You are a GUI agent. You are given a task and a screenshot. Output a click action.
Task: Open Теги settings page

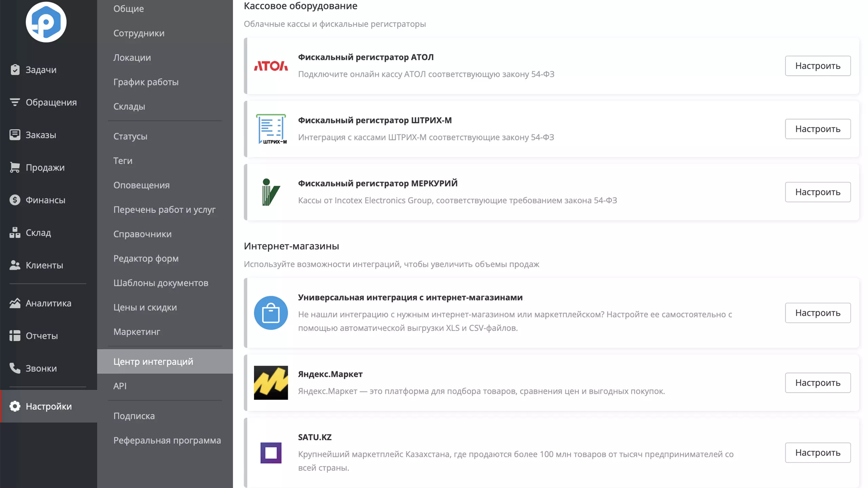point(165,161)
